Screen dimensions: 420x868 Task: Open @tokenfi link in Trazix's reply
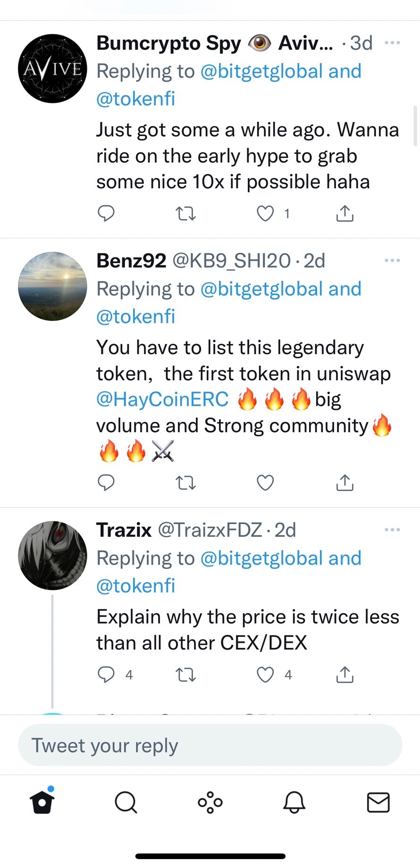pos(135,586)
